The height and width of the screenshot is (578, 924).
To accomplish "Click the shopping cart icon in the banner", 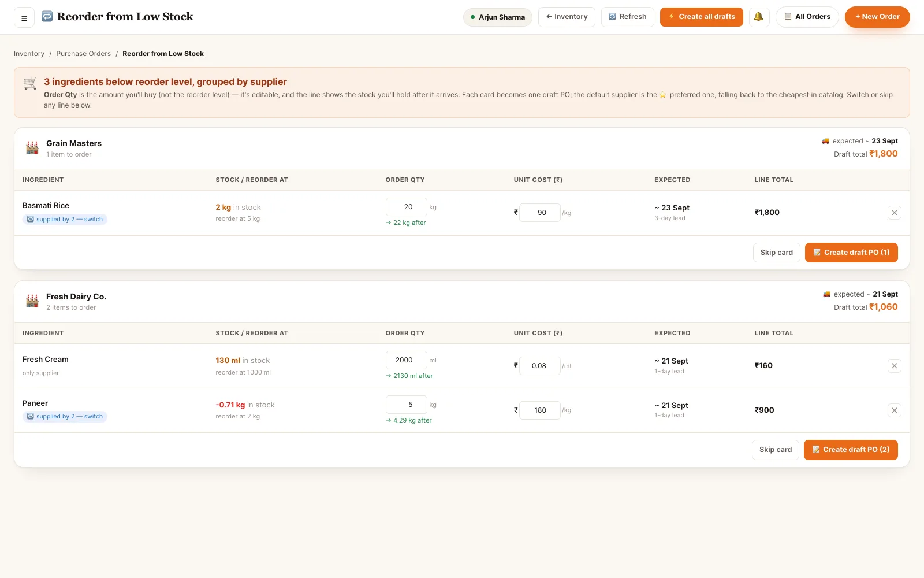I will [30, 84].
